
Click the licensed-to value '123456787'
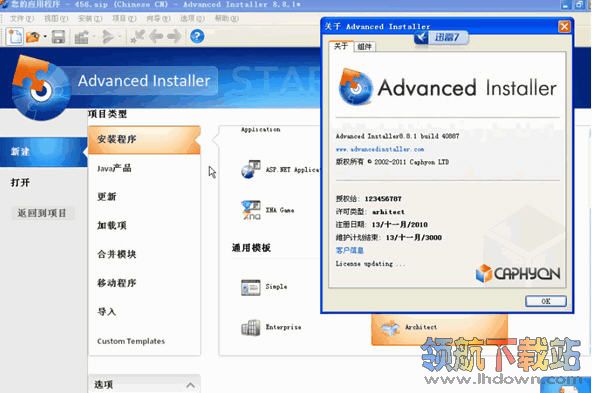(x=383, y=199)
